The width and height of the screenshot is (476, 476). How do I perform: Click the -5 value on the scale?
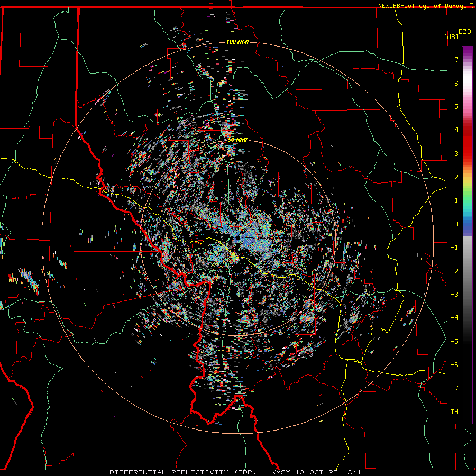tap(454, 341)
